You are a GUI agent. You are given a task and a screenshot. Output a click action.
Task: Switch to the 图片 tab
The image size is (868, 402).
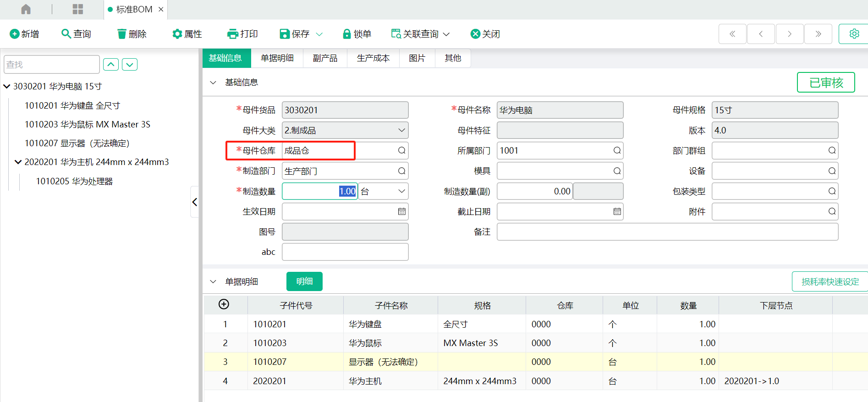(417, 58)
